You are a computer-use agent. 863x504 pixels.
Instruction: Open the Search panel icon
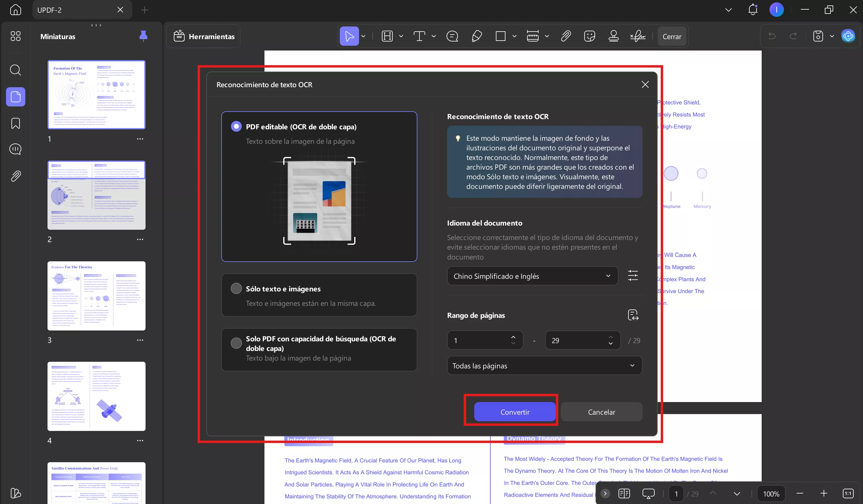pyautogui.click(x=15, y=70)
